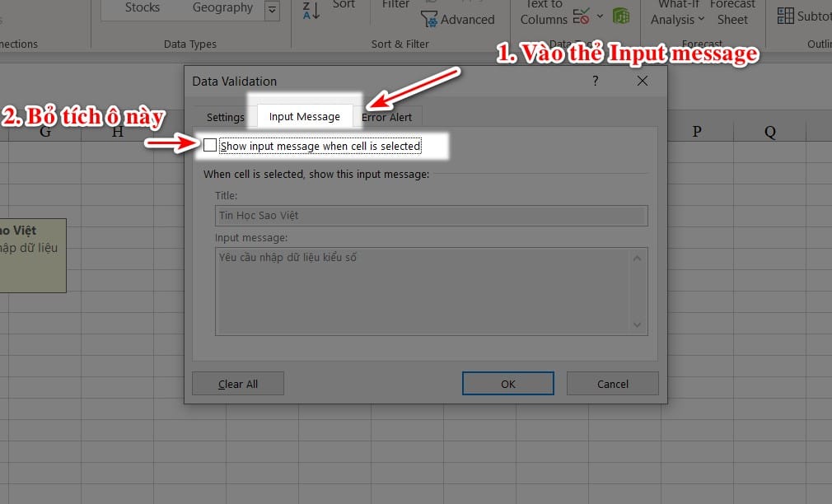
Task: Select column H header
Action: click(117, 132)
